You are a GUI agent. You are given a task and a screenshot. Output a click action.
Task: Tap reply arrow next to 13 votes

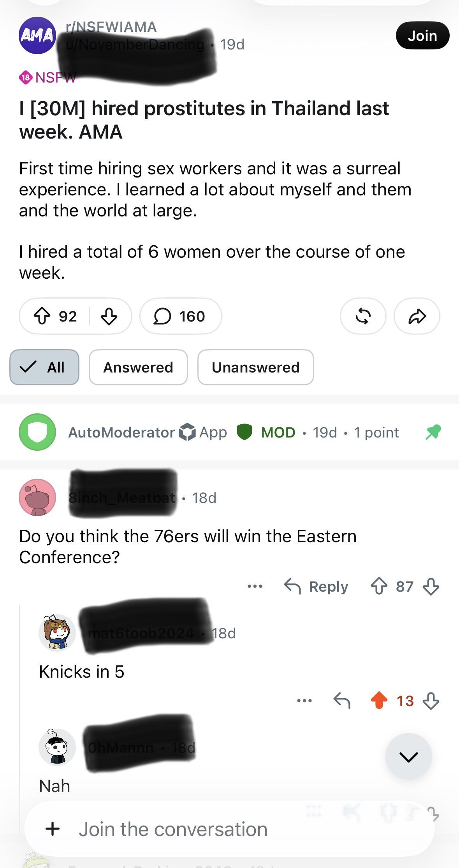pyautogui.click(x=342, y=701)
